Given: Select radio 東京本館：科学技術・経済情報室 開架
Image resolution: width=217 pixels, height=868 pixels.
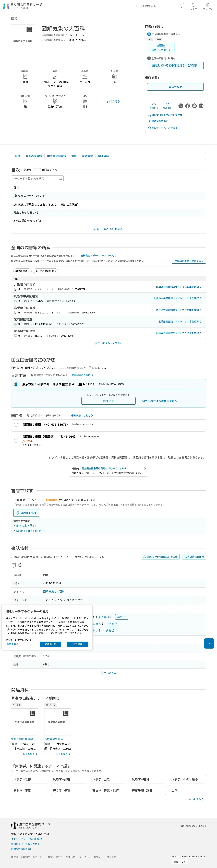Looking at the screenshot, I should [x=16, y=384].
